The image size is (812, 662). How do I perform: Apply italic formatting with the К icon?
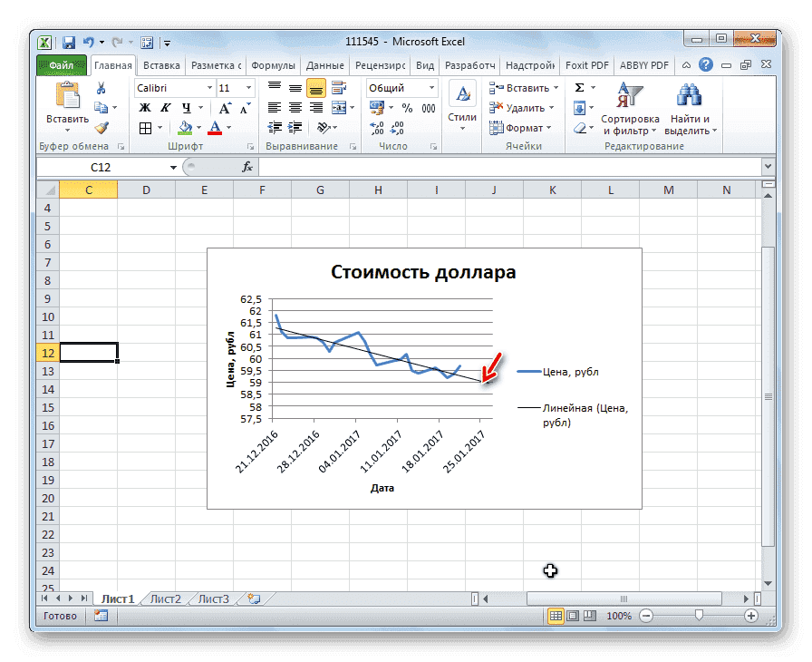pyautogui.click(x=164, y=108)
